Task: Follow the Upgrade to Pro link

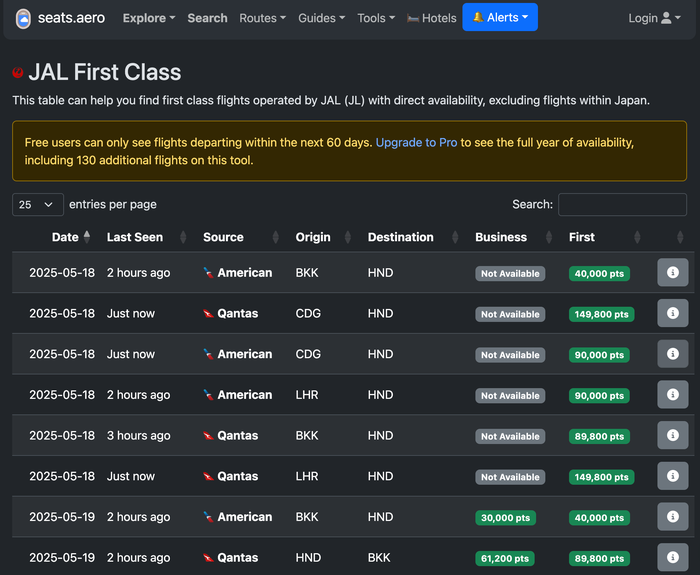Action: [x=416, y=142]
